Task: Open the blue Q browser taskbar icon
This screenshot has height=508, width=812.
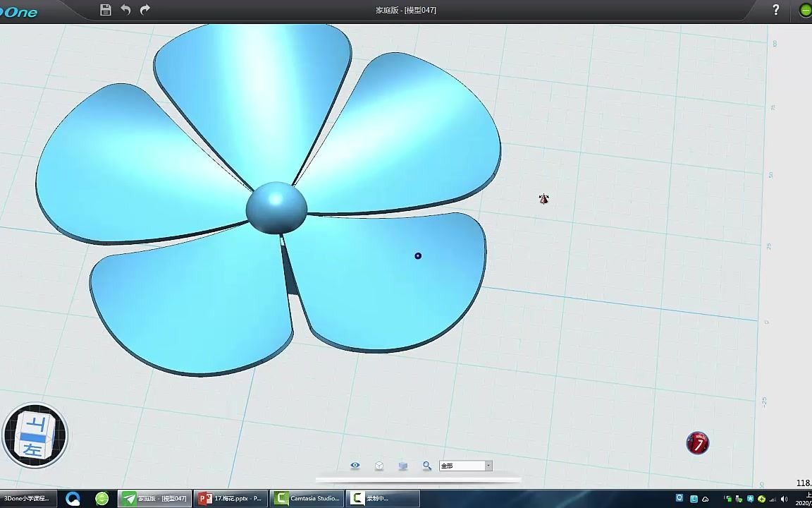Action: [x=73, y=499]
